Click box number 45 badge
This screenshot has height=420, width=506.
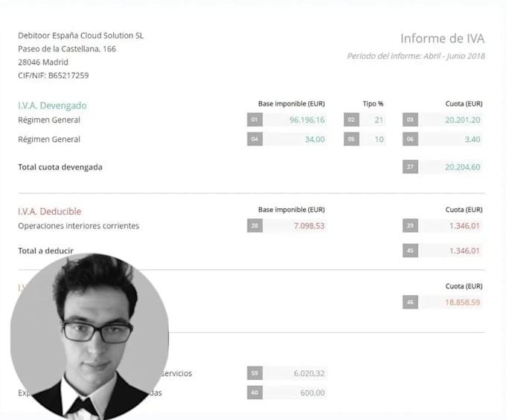click(410, 251)
